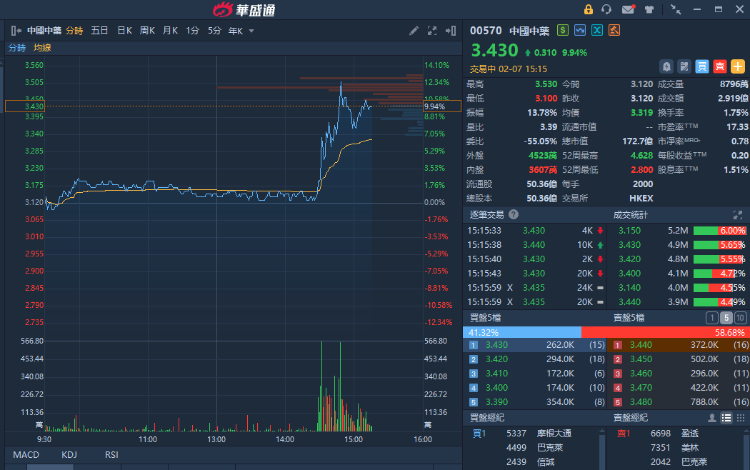Screen dimensions: 750x470
Task: Expand the chart to full screen
Action: pos(432,31)
